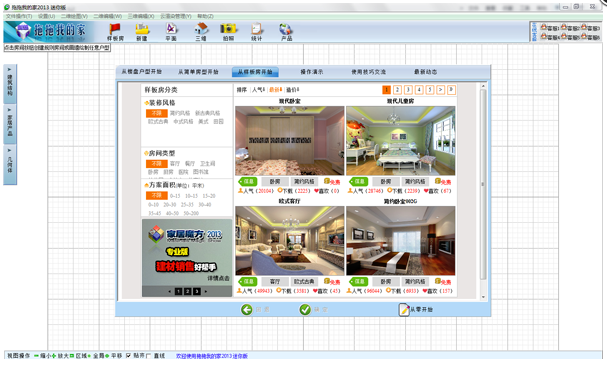
Task: Click green 信息 tag under 欧式客厅
Action: coord(248,281)
